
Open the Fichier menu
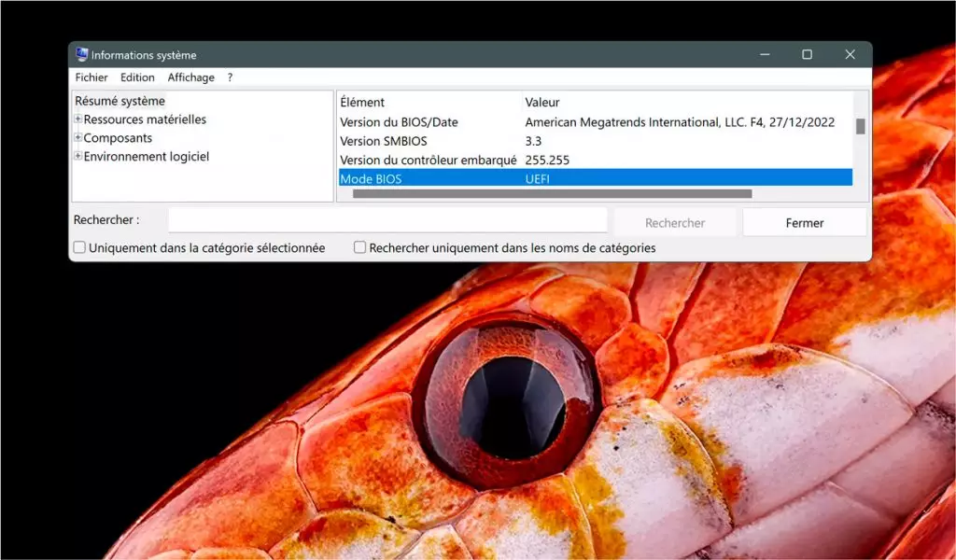point(91,77)
